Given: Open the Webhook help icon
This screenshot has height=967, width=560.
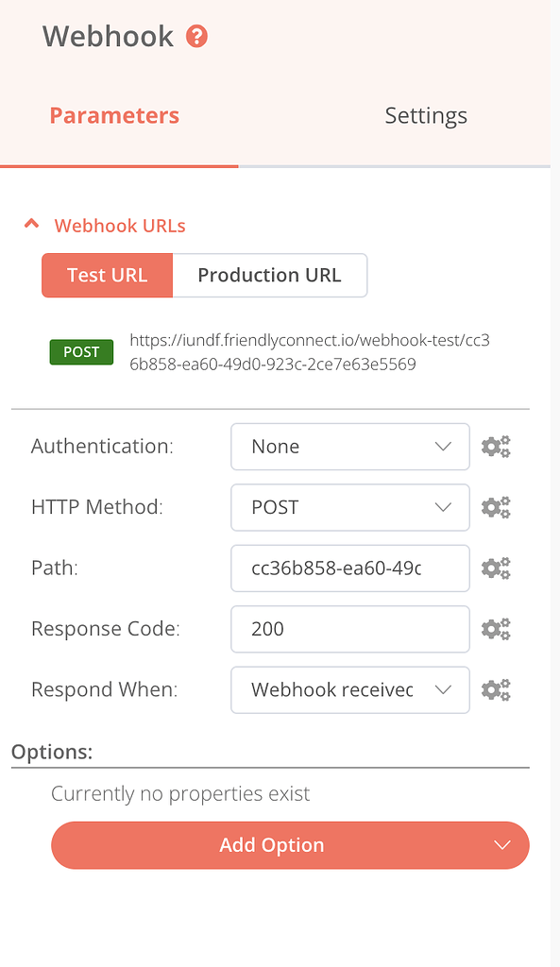Looking at the screenshot, I should [x=196, y=34].
